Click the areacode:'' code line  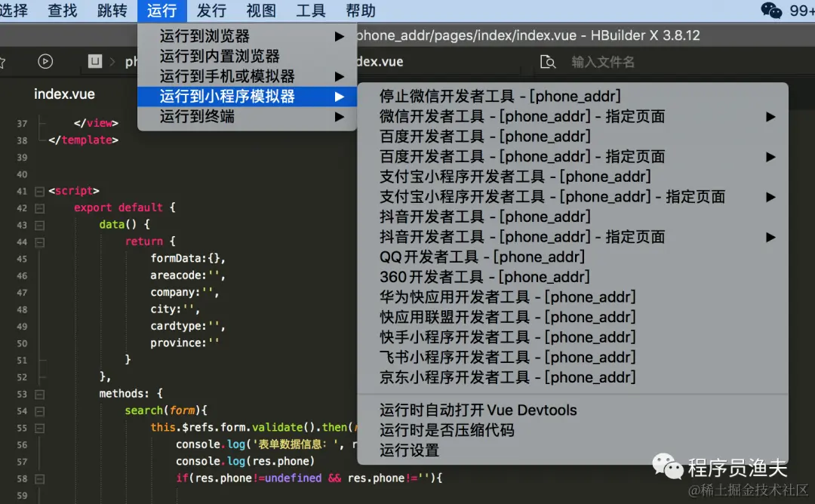(188, 275)
